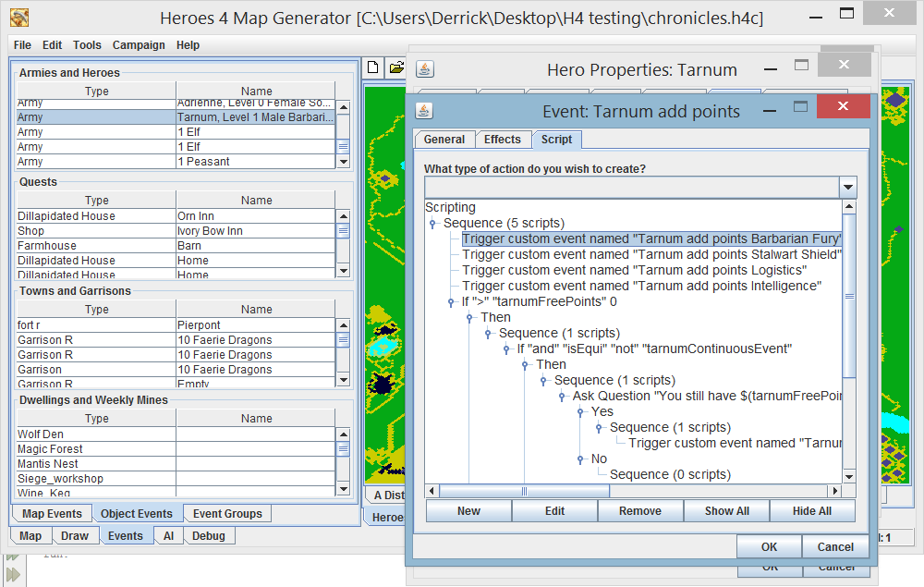This screenshot has height=587, width=924.
Task: Select the Magic Forest dwelling row
Action: point(176,449)
